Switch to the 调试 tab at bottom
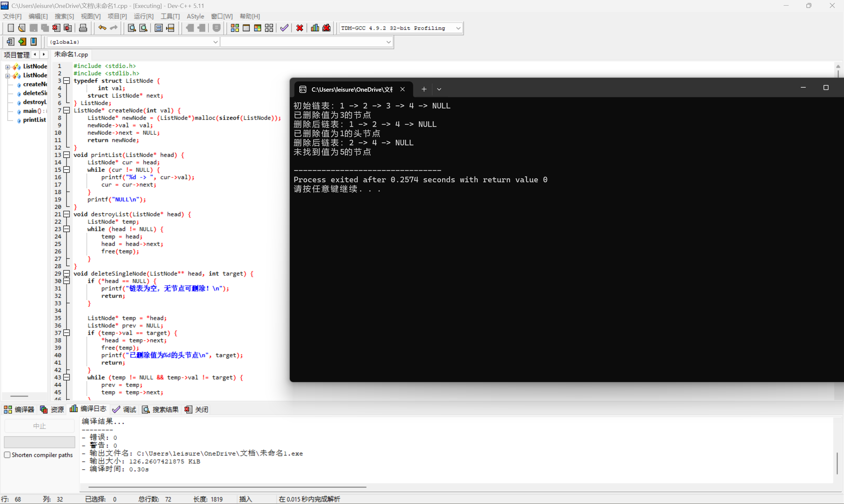Viewport: 844px width, 504px height. click(129, 409)
